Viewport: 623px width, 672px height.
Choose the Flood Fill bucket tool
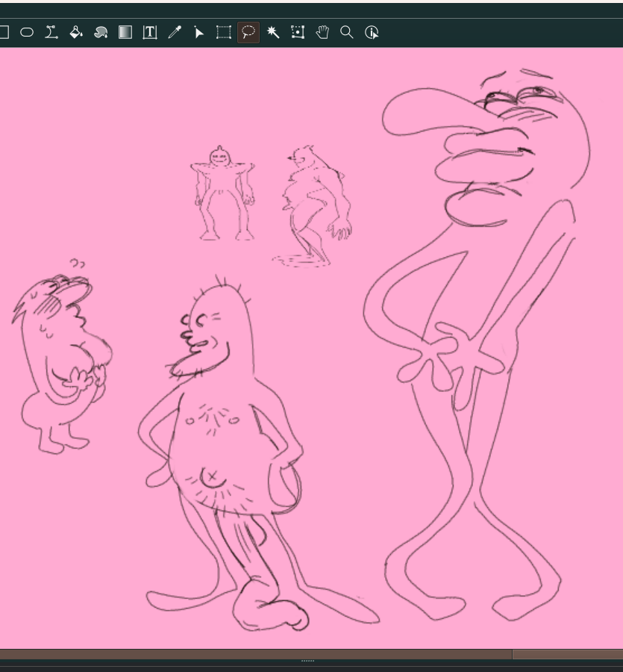point(76,32)
